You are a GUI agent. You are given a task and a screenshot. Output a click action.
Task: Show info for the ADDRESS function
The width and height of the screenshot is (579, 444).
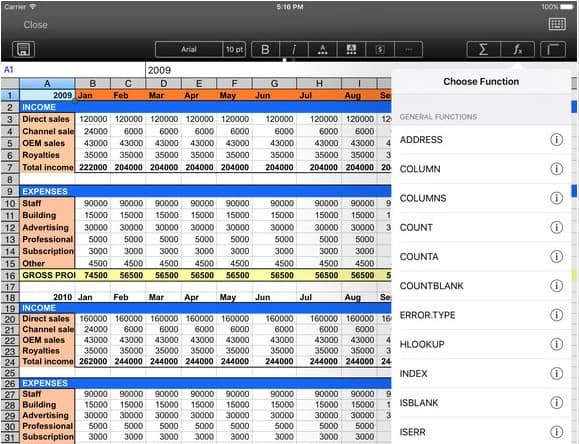click(x=556, y=140)
